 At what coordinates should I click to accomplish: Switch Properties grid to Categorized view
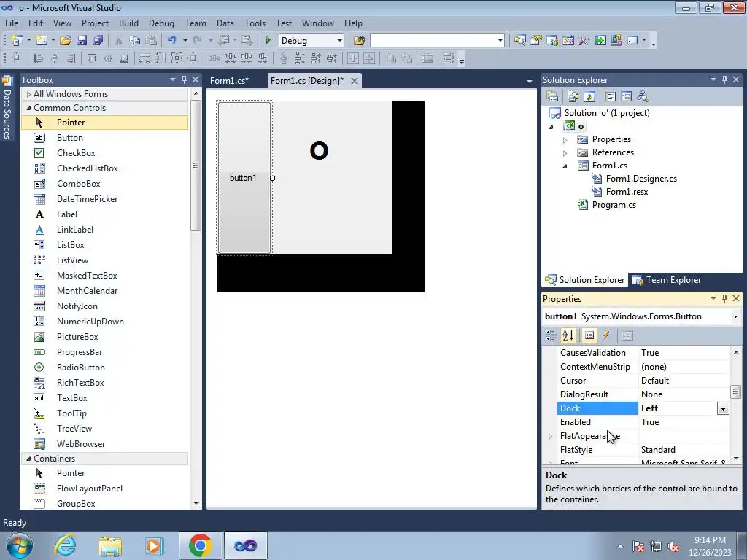[551, 335]
